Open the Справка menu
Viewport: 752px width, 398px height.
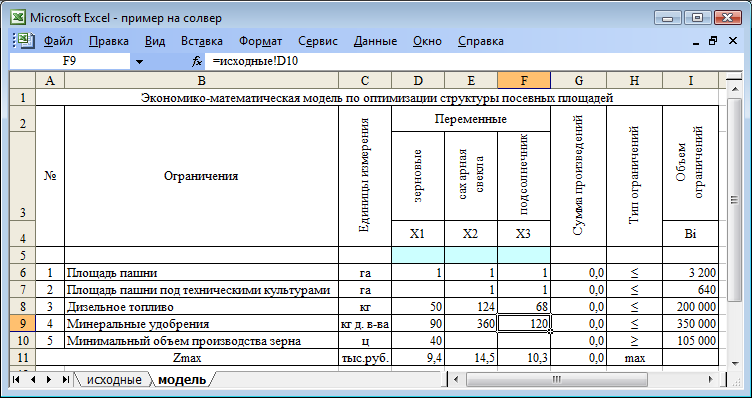pos(481,41)
